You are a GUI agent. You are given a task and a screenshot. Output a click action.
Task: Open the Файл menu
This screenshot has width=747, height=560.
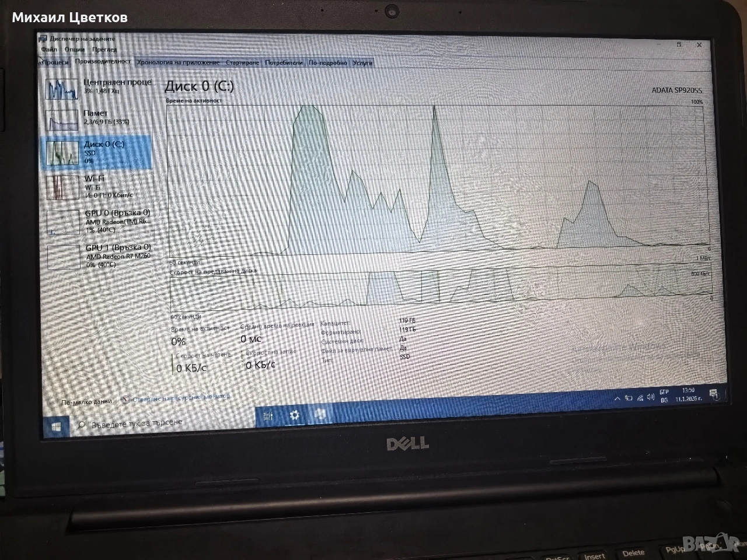click(x=49, y=50)
